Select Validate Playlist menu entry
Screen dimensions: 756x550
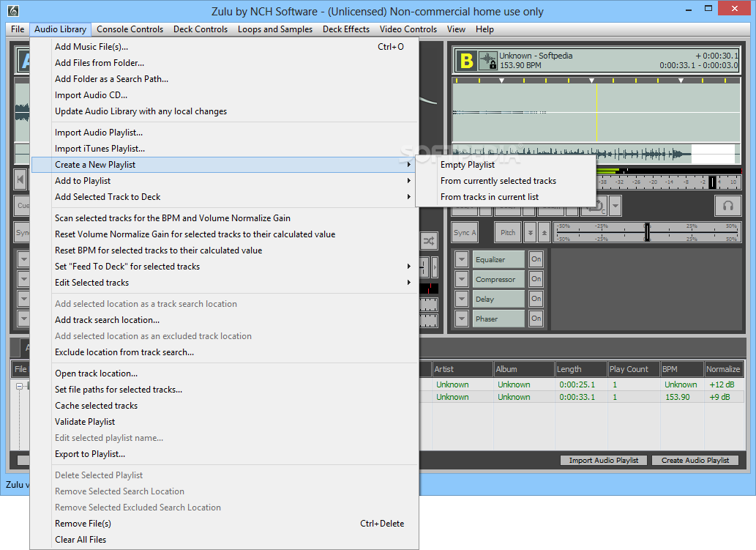click(224, 422)
